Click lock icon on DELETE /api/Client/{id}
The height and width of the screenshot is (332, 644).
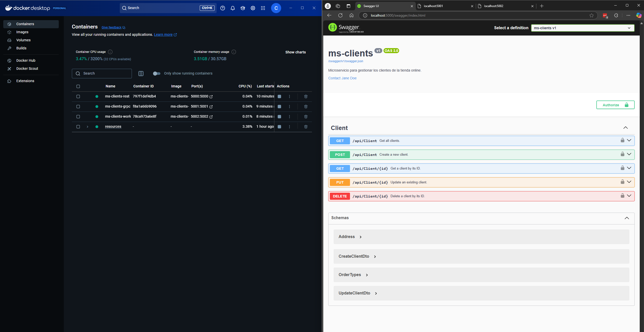[x=622, y=196]
